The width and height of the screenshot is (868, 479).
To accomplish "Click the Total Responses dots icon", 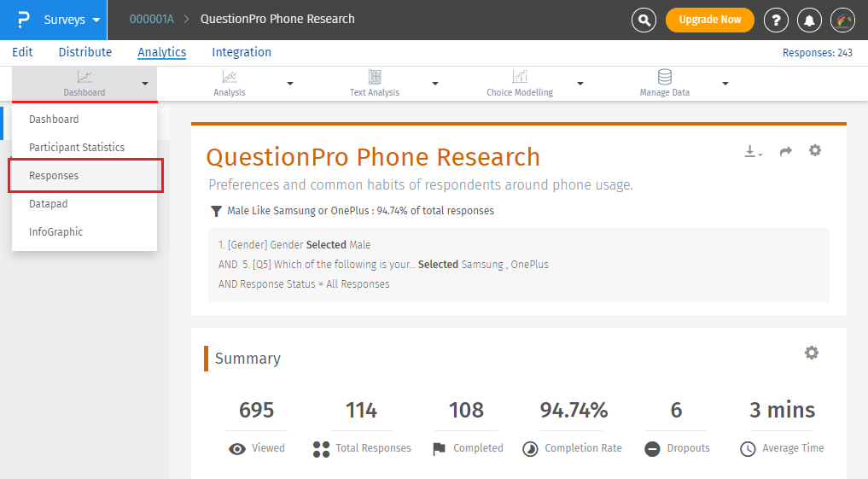I will [x=321, y=449].
